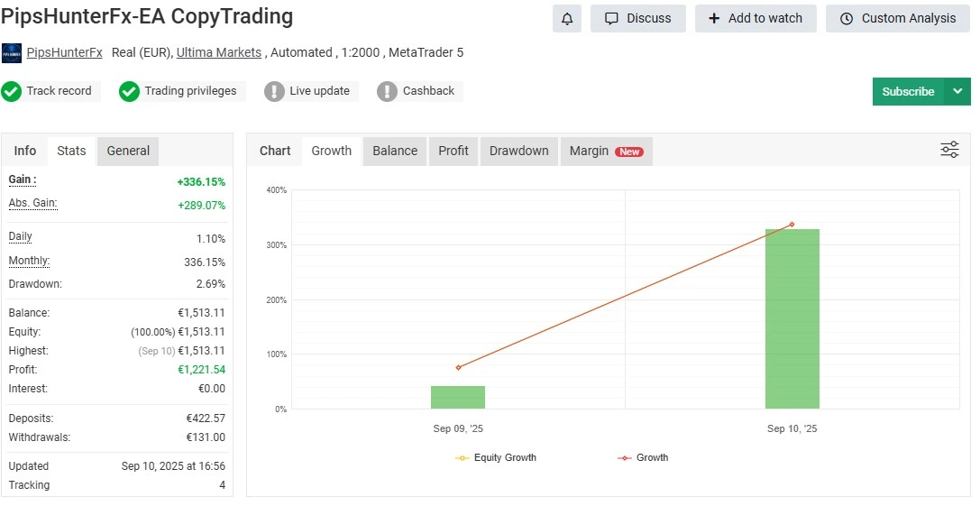
Task: Switch to the General tab
Action: pos(128,151)
